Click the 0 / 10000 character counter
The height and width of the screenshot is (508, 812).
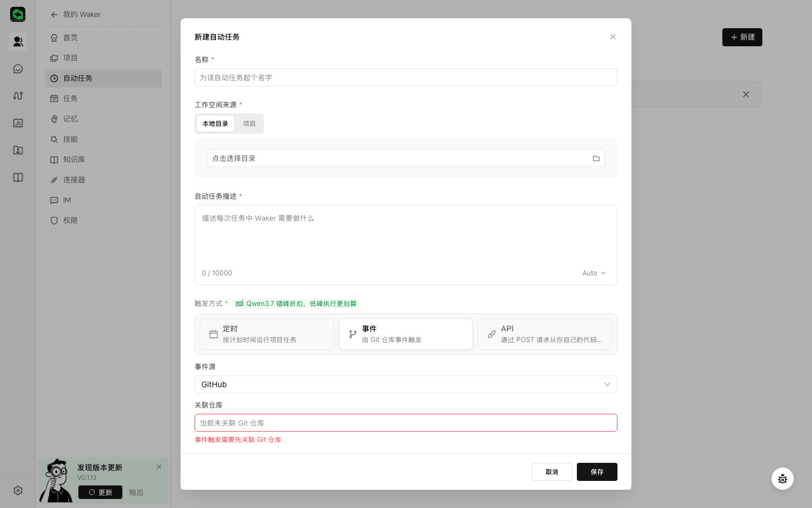point(217,273)
